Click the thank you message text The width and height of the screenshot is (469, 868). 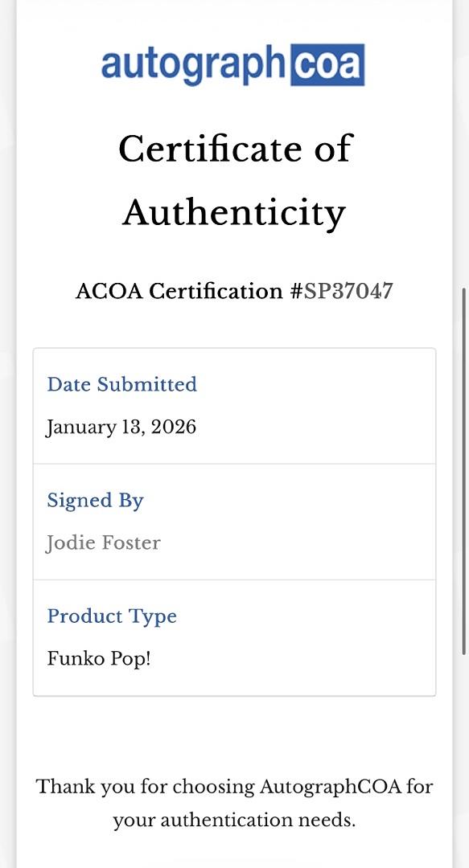[235, 803]
